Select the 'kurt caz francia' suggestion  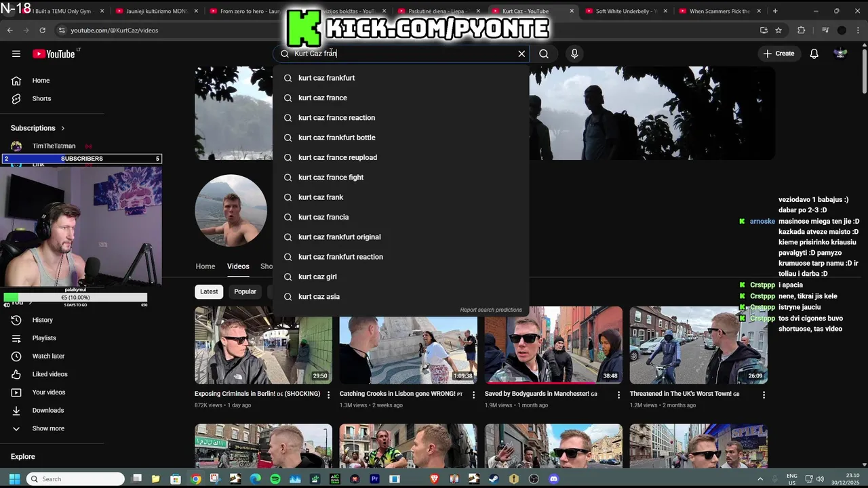[401, 217]
